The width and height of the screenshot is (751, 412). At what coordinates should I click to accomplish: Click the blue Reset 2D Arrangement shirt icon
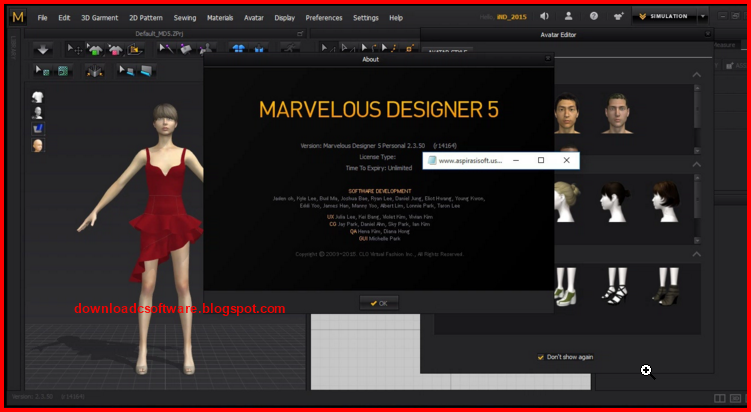[x=239, y=49]
